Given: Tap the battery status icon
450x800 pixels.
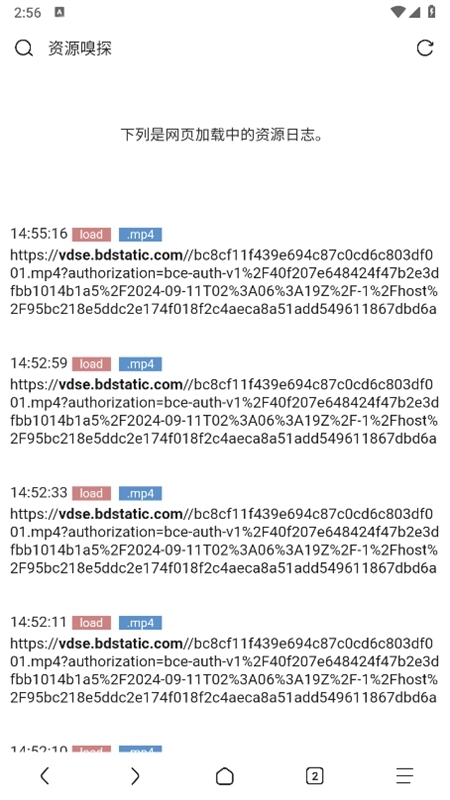Looking at the screenshot, I should (432, 12).
